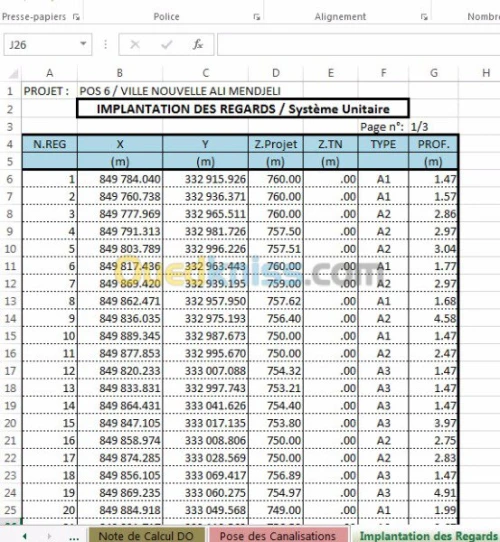This screenshot has height=542, width=500.
Task: Click PROF. value 4.91
Action: click(434, 493)
